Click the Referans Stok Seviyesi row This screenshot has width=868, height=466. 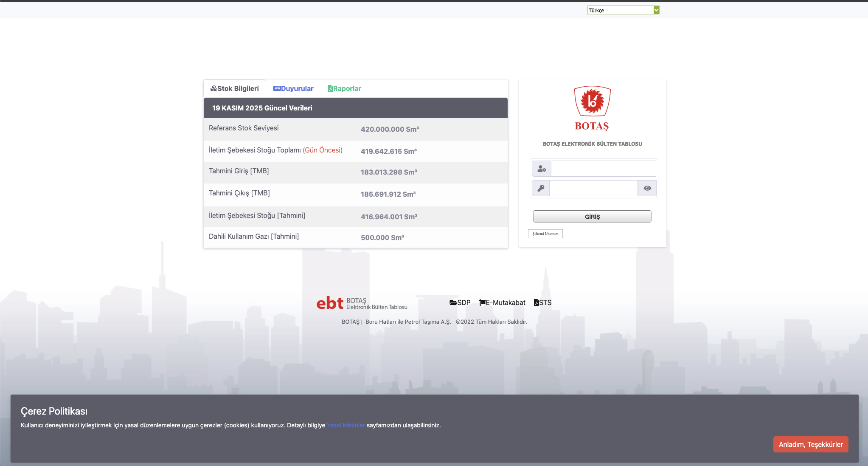click(355, 129)
